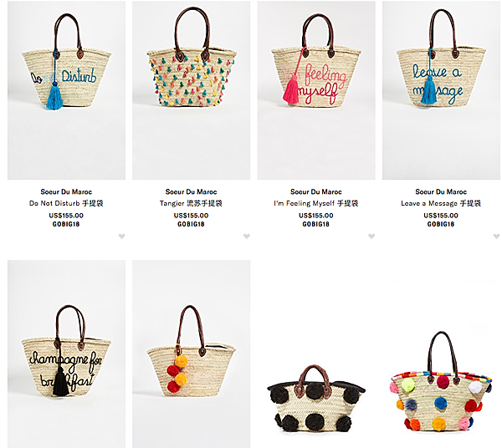Open the Tangier product title link
This screenshot has width=502, height=448.
click(191, 203)
